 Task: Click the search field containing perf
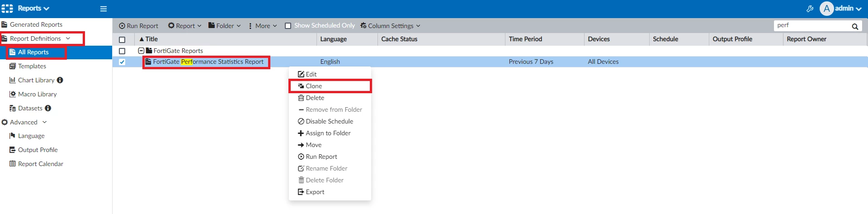tap(811, 26)
